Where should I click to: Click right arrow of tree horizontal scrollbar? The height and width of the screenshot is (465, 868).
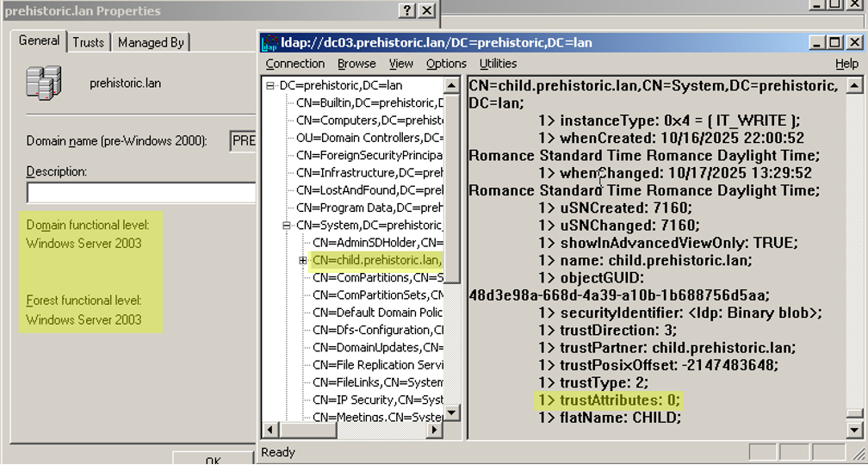(436, 430)
